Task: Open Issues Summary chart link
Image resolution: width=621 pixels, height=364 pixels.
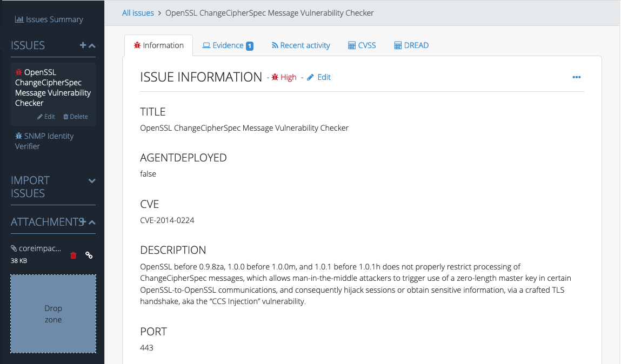Action: coord(49,19)
